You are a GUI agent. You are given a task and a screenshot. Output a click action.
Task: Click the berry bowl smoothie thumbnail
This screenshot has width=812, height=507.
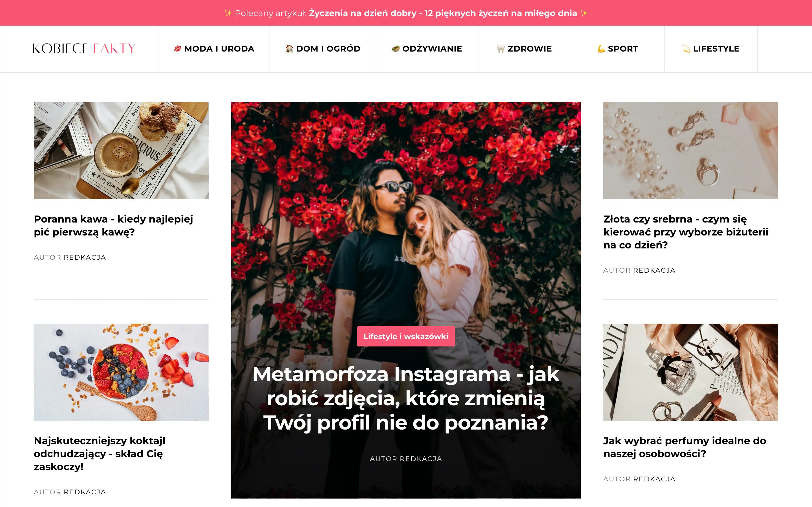pyautogui.click(x=121, y=372)
